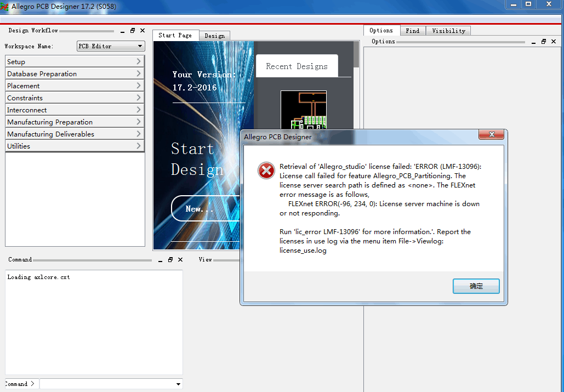Open the Workspace Name dropdown
The height and width of the screenshot is (392, 564).
coord(111,46)
